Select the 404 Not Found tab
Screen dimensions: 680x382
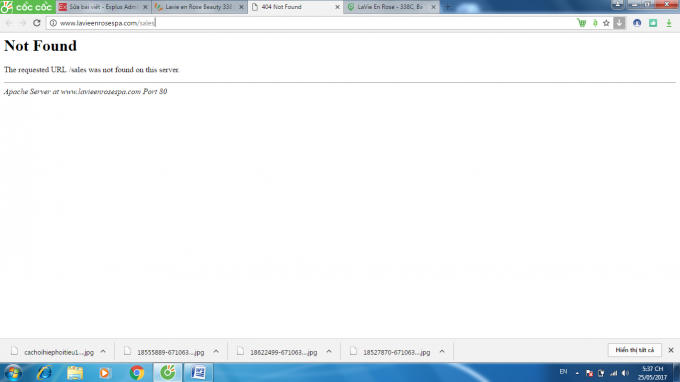tap(294, 7)
